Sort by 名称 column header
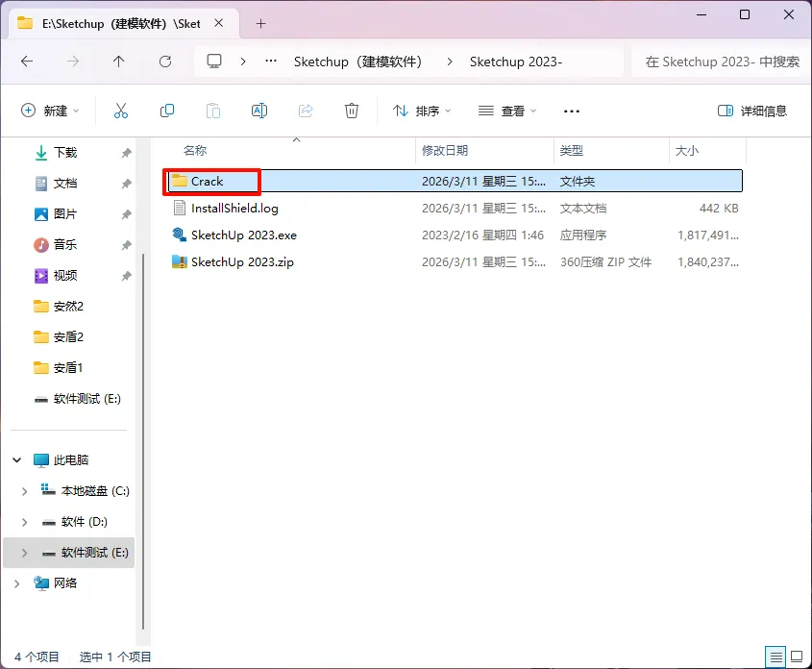This screenshot has height=669, width=812. coord(195,150)
